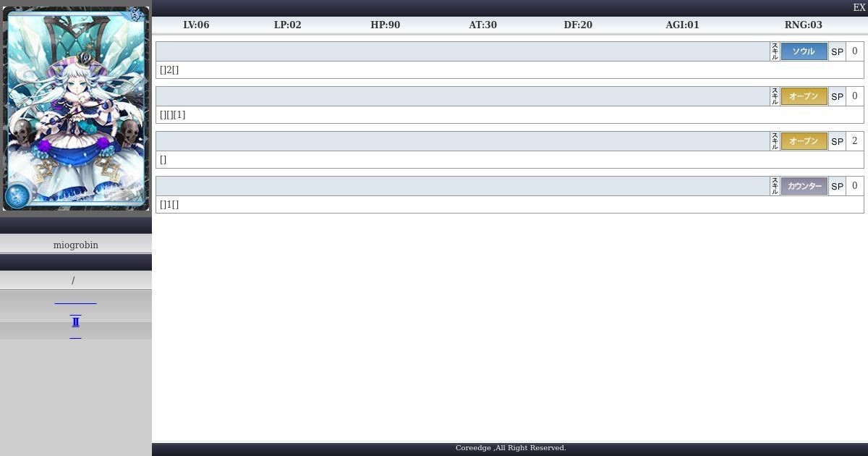Click the blue Ⅱ link in sidebar
Image resolution: width=868 pixels, height=456 pixels.
(75, 322)
